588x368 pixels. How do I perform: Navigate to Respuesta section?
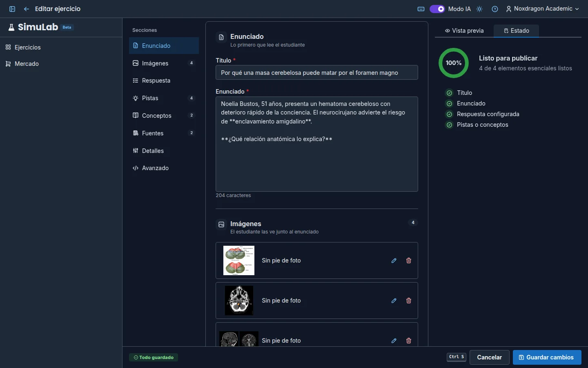(x=164, y=81)
